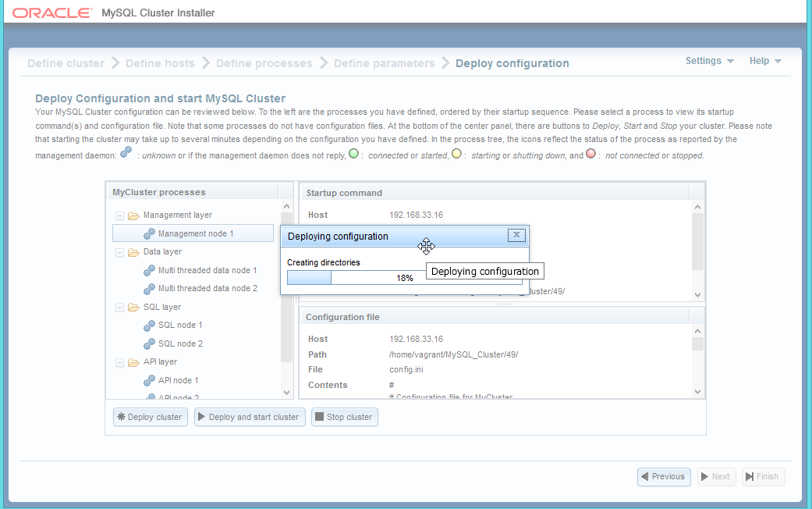Click the Data layer label
Viewport: 812px width, 509px height.
(x=162, y=252)
